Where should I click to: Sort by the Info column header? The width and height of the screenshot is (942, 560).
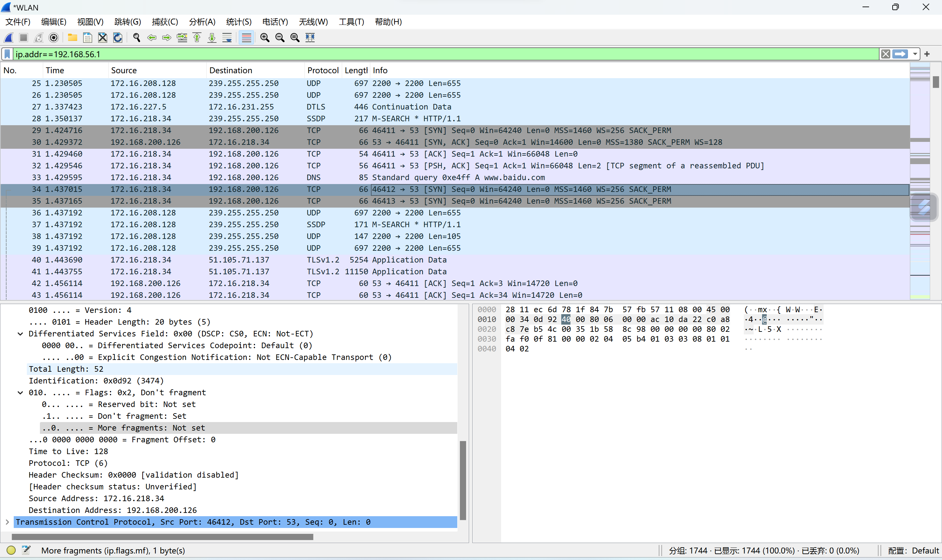point(639,70)
